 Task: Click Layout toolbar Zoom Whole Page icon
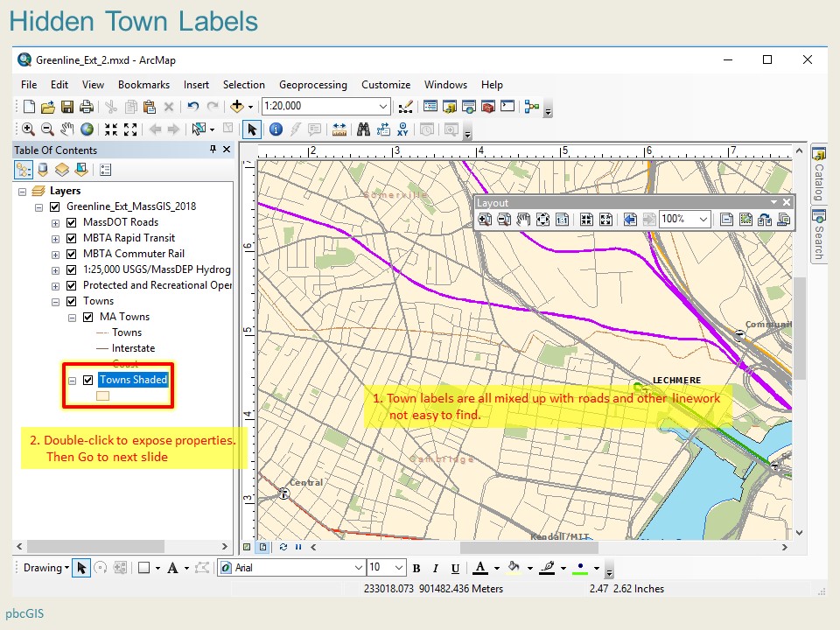point(542,219)
